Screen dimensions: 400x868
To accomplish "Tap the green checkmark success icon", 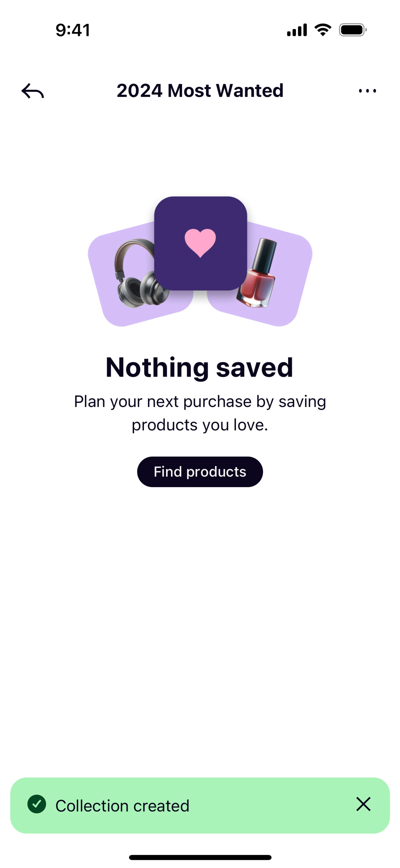I will (x=37, y=804).
